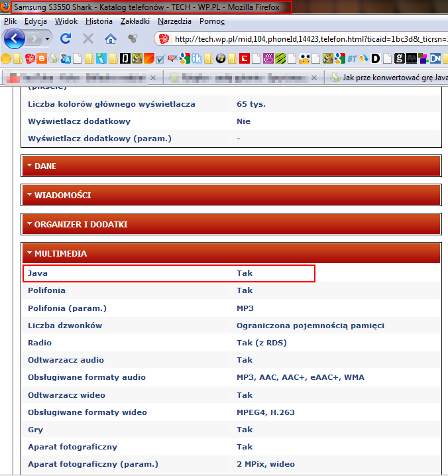Viewport: 448px width, 476px height.
Task: Click the grey Stop loading X icon
Action: (x=88, y=38)
